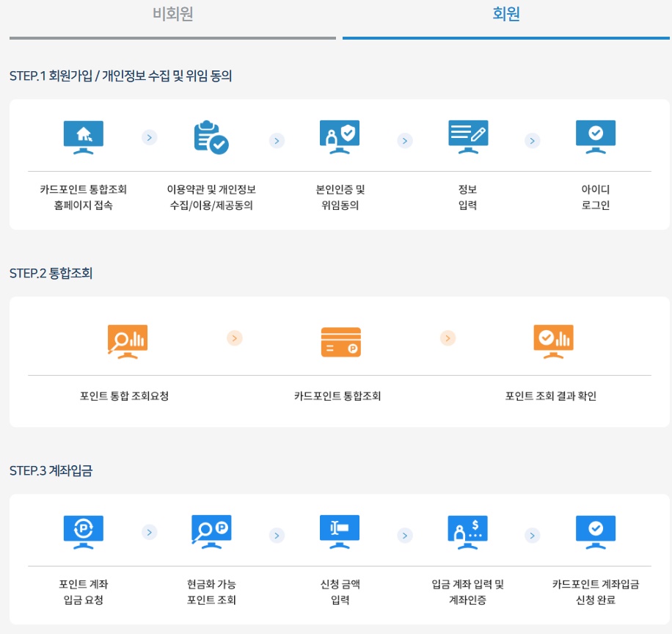This screenshot has height=634, width=672.
Task: Click the blue arrow before 카드포인트 계좌입금 신청 완료 icon
Action: tap(533, 536)
